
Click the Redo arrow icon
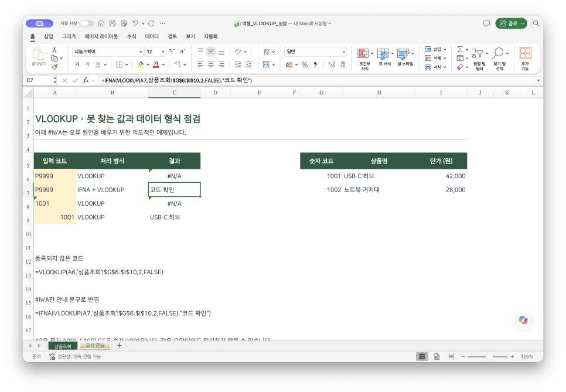point(151,23)
